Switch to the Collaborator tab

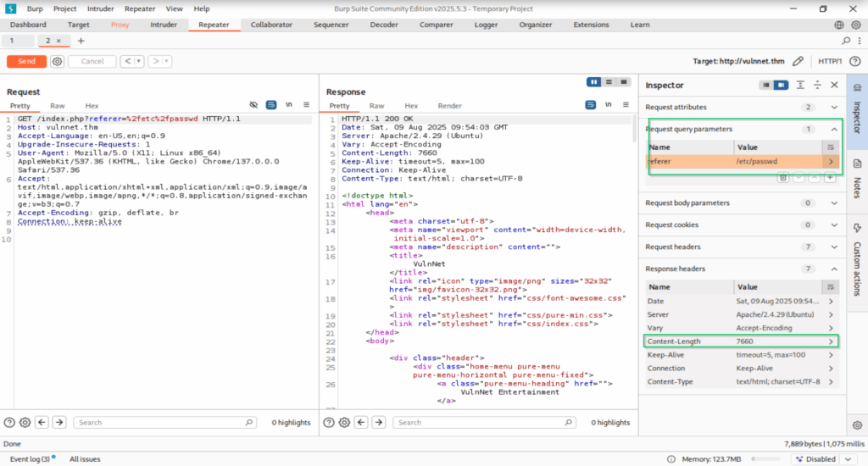point(271,25)
